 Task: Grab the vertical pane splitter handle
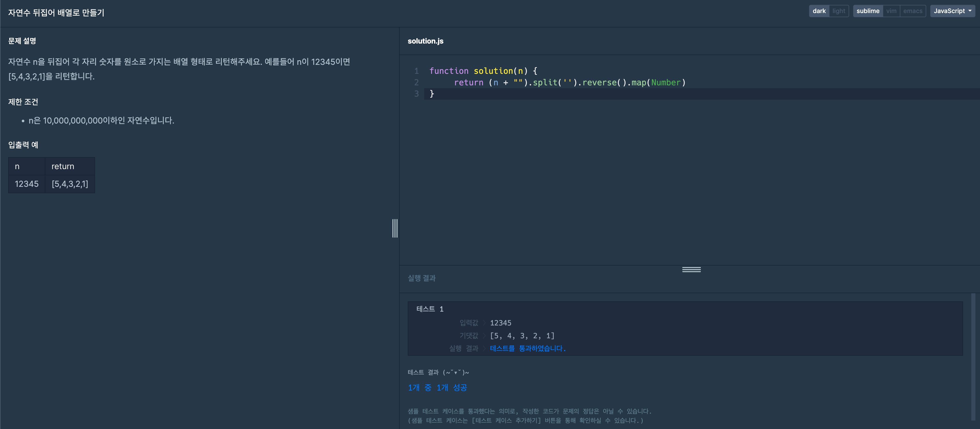[x=395, y=228]
